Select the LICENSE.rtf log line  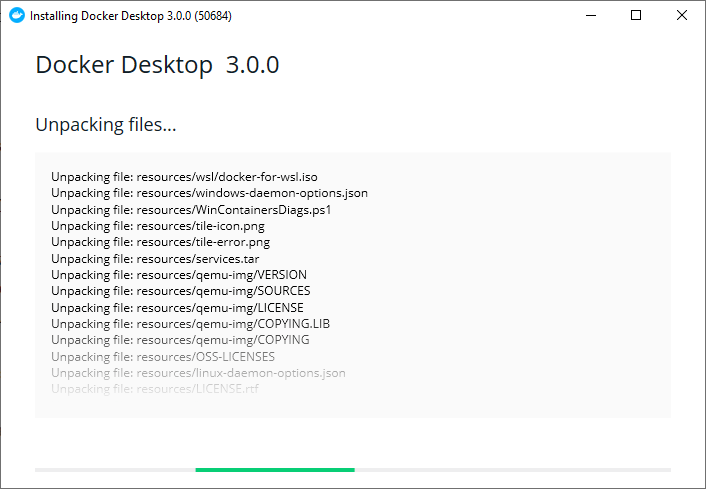click(x=155, y=389)
